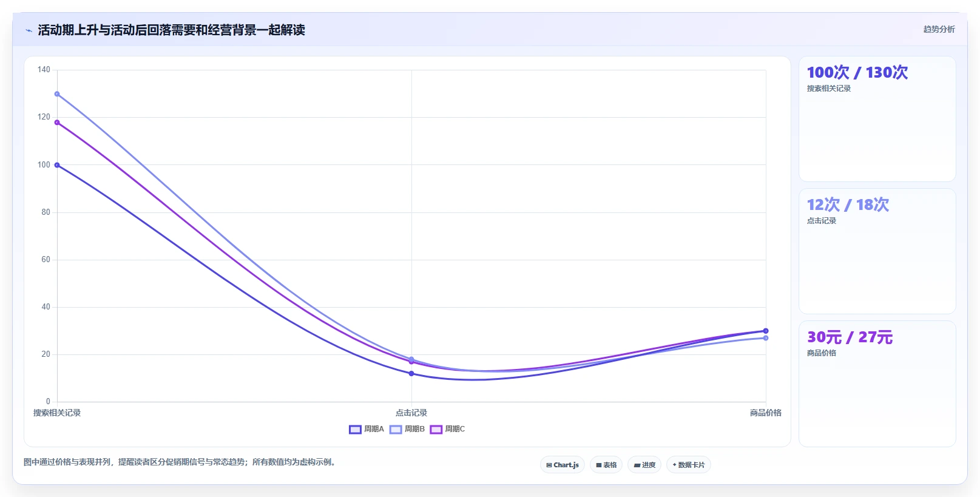Screen dimensions: 980x497
Task: Click the trend icon before the header title
Action: 29,30
